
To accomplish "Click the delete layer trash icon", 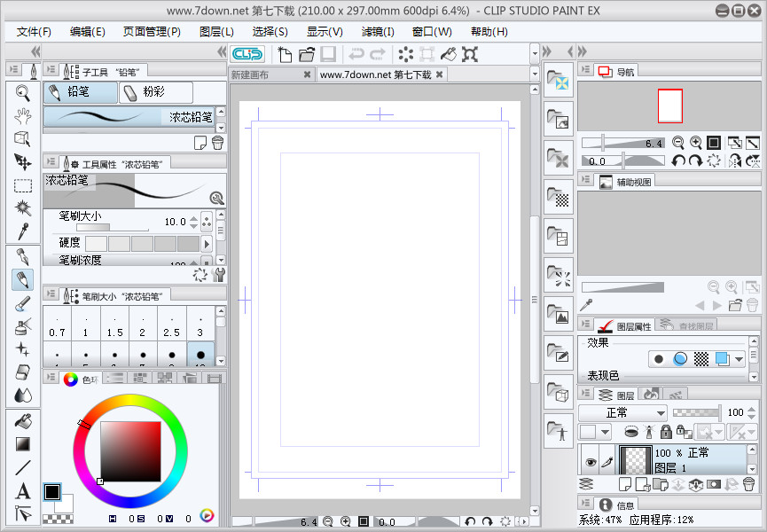I will [749, 484].
